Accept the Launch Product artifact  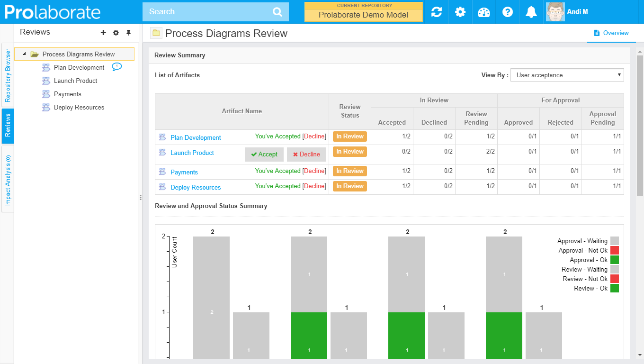pos(264,155)
